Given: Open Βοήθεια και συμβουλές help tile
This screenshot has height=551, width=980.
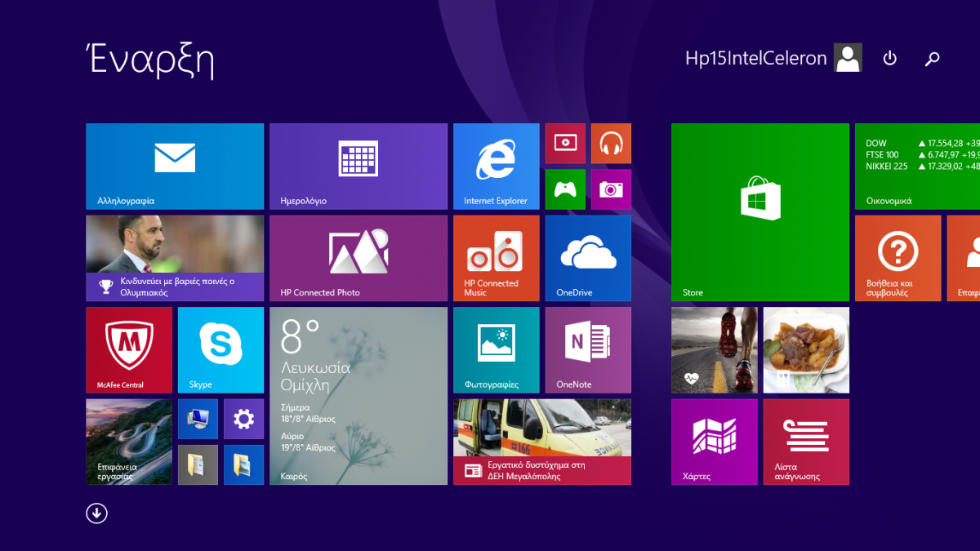Looking at the screenshot, I should pos(898,258).
